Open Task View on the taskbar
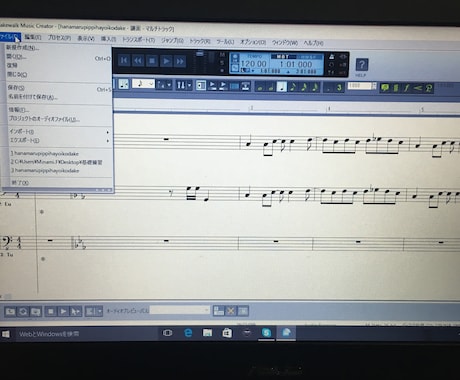 pyautogui.click(x=167, y=333)
